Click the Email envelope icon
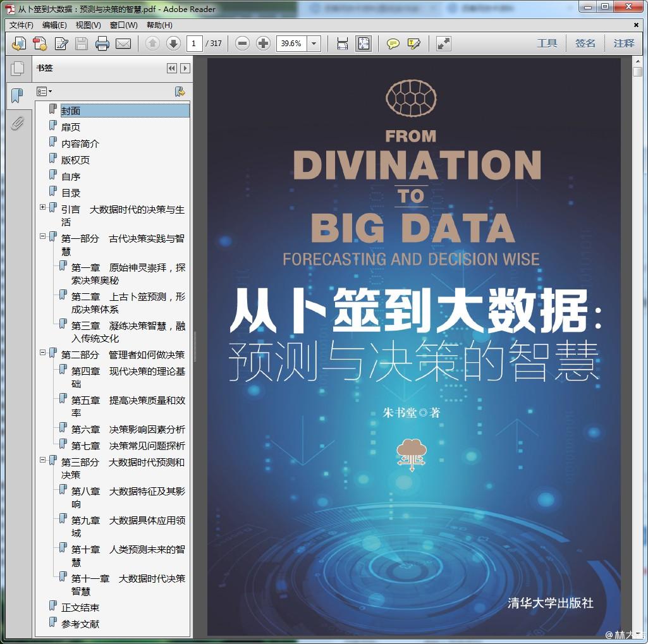 (123, 44)
